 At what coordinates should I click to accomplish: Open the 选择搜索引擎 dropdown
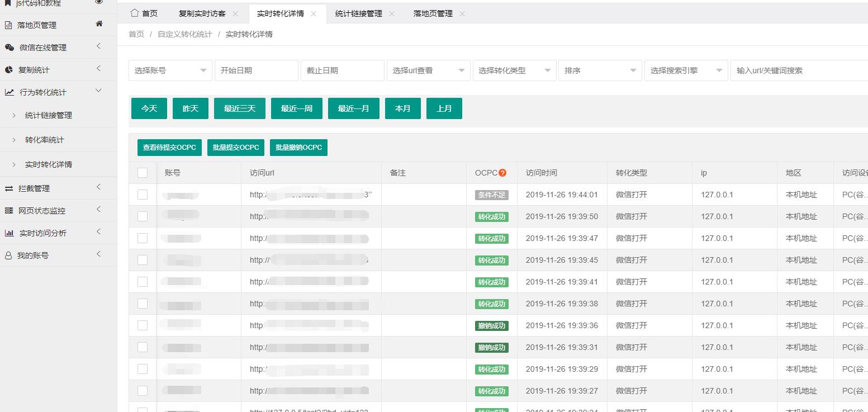(686, 70)
